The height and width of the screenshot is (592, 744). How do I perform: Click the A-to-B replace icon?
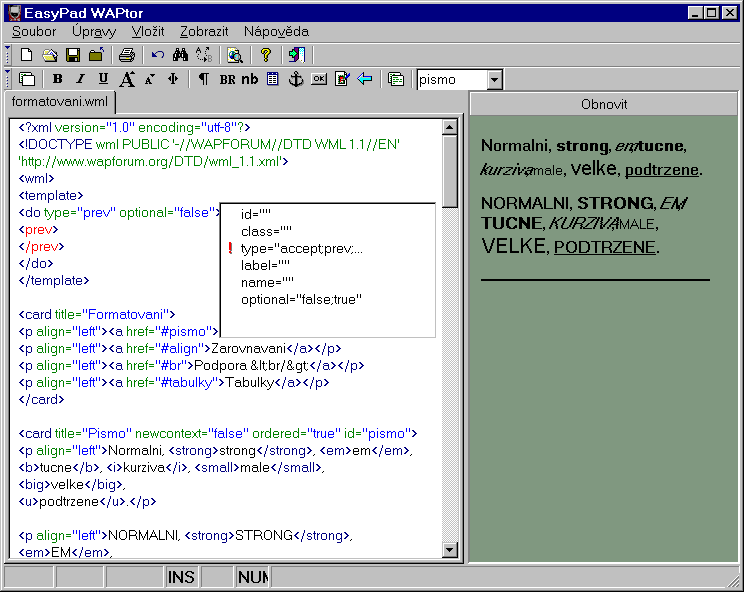pos(204,55)
